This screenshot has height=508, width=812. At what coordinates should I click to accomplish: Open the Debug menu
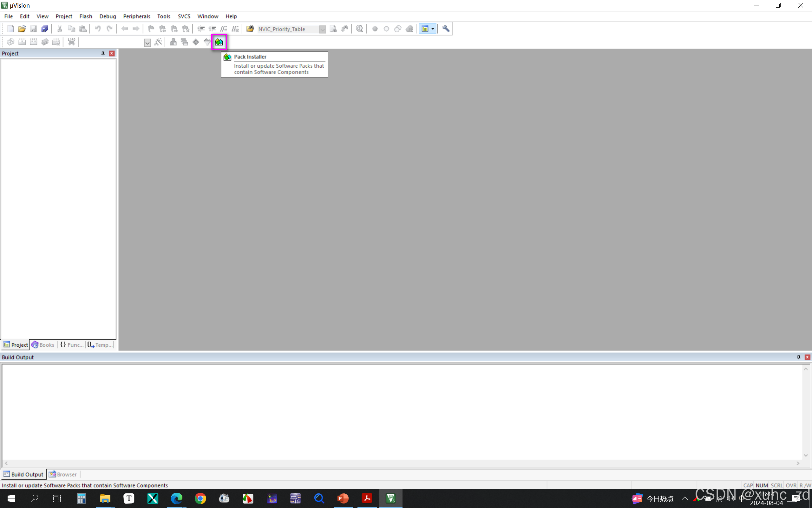pos(108,16)
